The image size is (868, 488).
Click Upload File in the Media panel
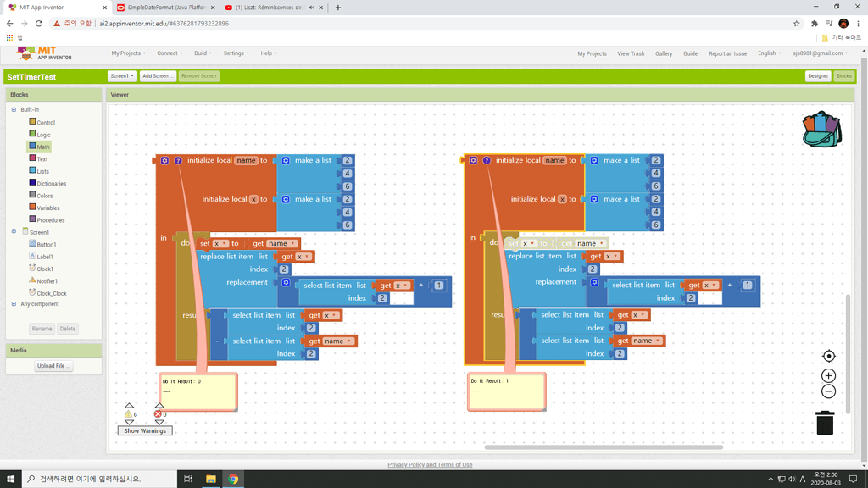pos(53,365)
